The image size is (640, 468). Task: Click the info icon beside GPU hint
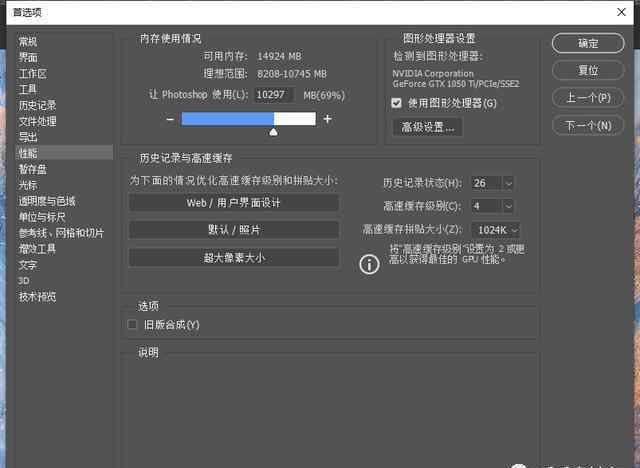(x=369, y=264)
